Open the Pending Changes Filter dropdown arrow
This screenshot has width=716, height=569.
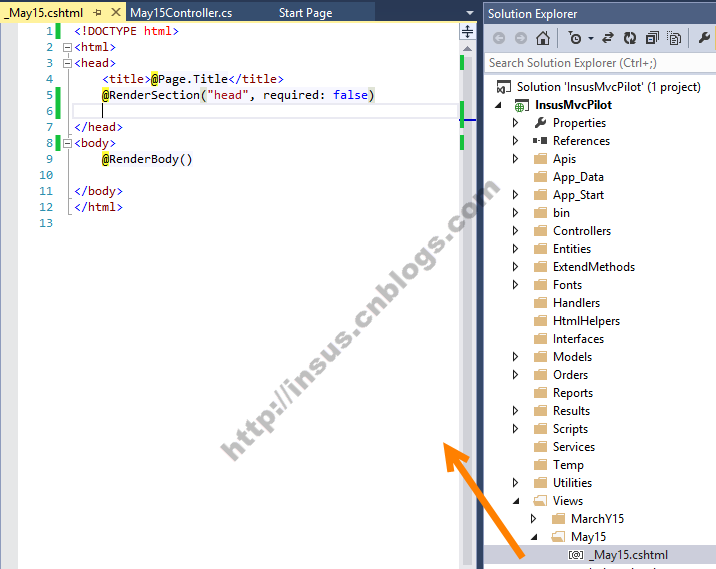click(x=591, y=38)
